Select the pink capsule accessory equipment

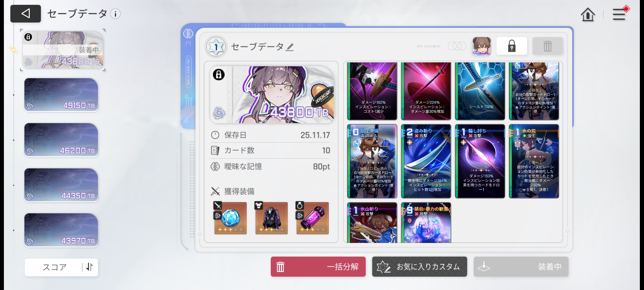[312, 218]
